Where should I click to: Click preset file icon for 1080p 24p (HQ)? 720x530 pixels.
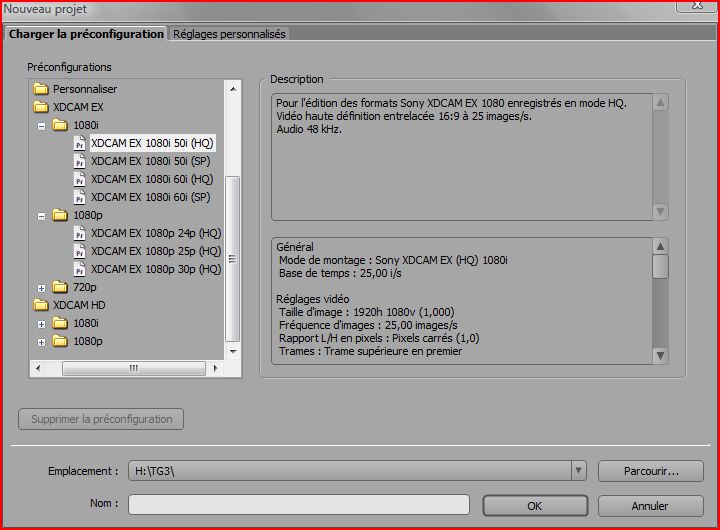[x=79, y=233]
